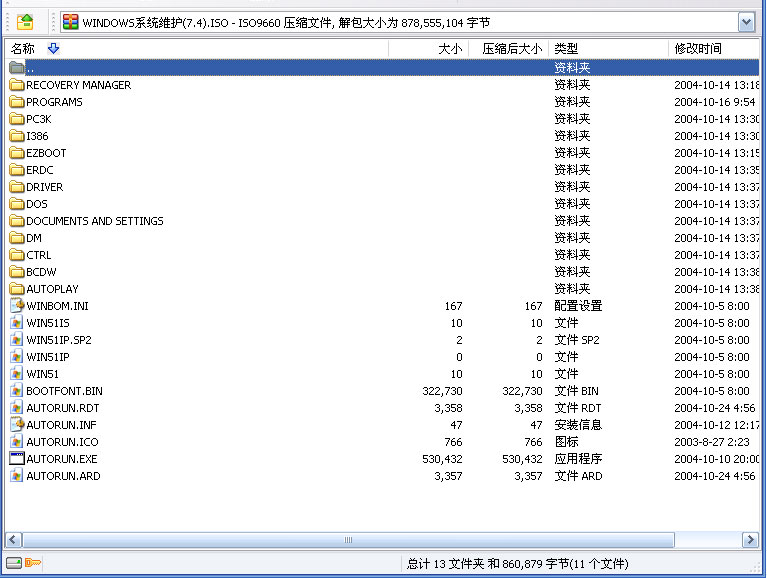Click the AUTORUN.INF file icon
767x578 pixels.
click(x=17, y=424)
